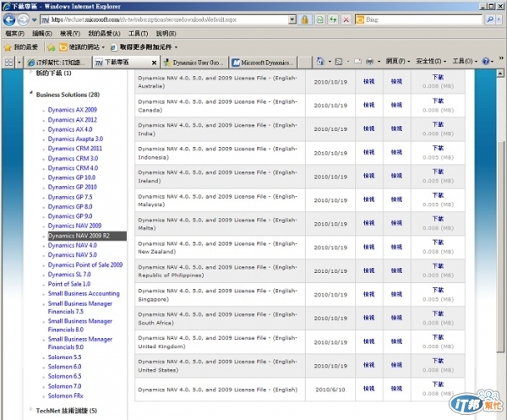The image size is (507, 420).
Task: Click the vertical scrollbar thumb
Action: pos(500,248)
